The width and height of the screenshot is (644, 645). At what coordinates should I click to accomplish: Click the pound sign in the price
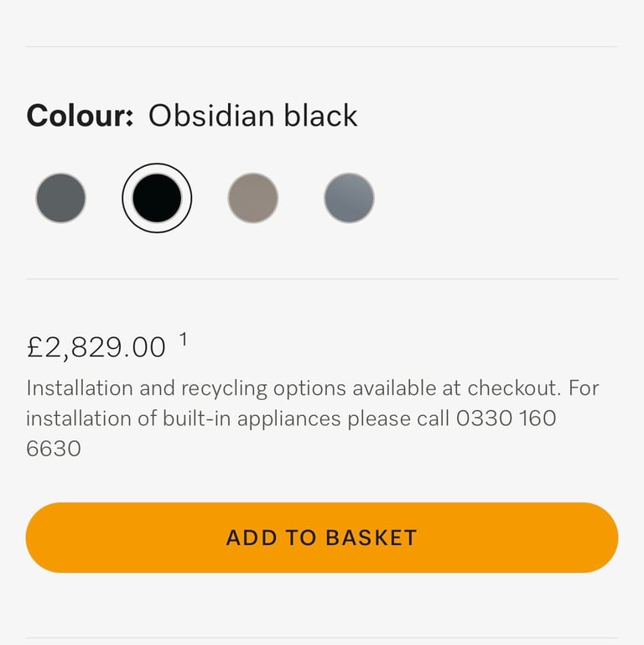pos(34,347)
